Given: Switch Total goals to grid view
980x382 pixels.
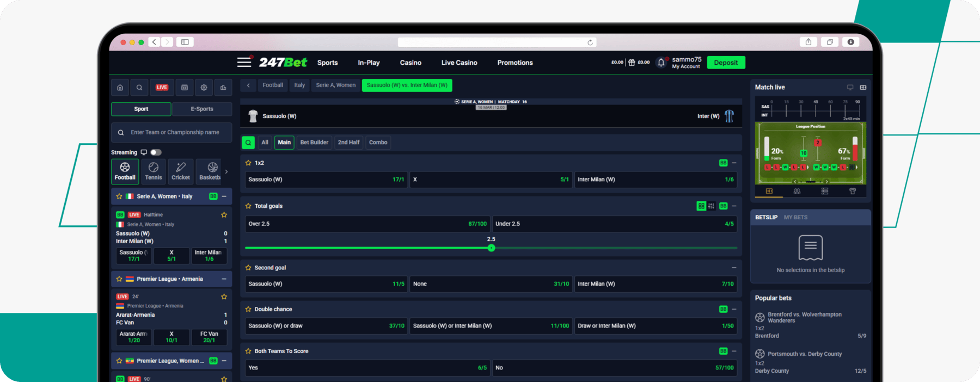Looking at the screenshot, I should click(701, 206).
